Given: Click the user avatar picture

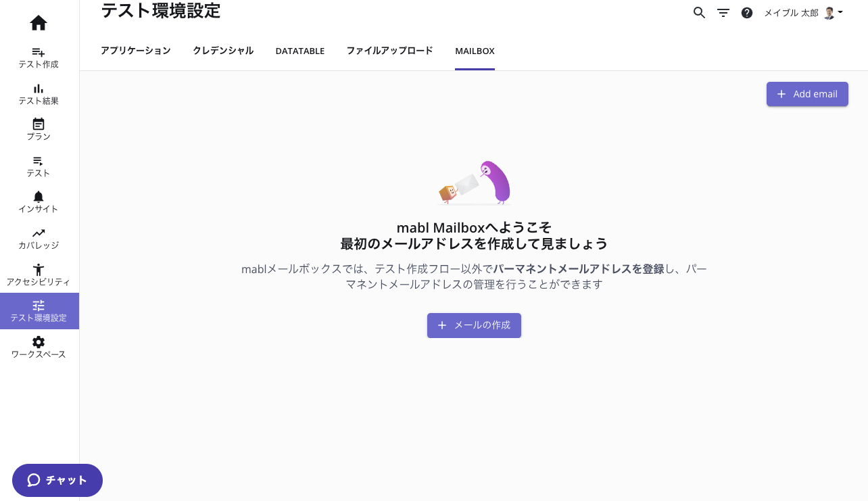Looking at the screenshot, I should 829,13.
